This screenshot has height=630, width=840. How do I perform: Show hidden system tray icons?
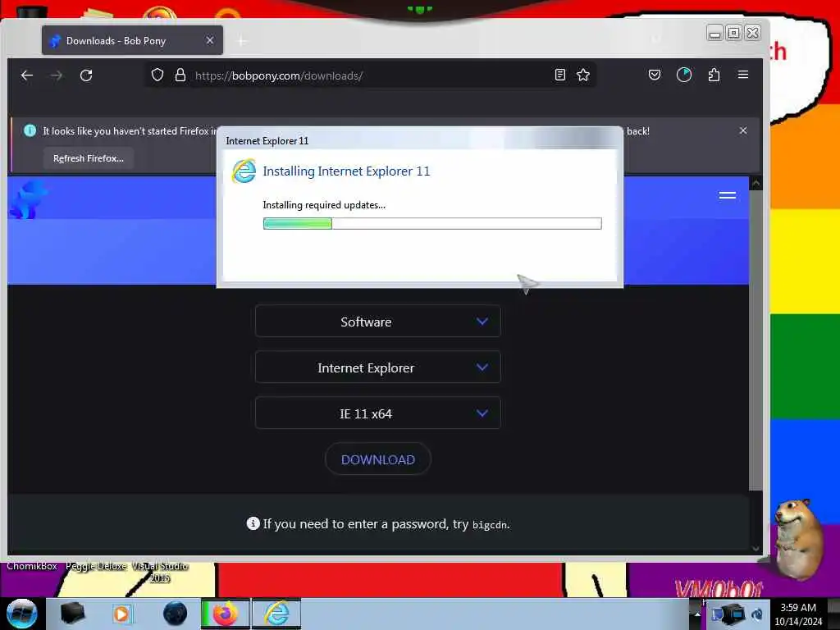697,614
